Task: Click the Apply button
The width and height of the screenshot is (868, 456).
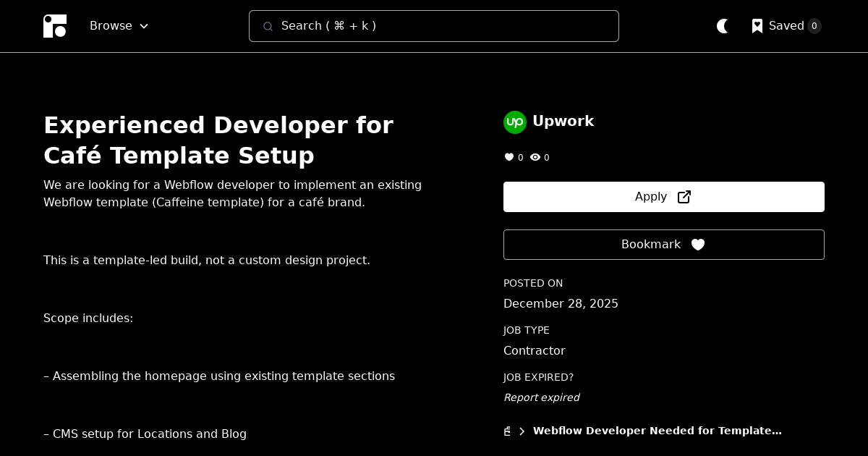Action: tap(663, 196)
